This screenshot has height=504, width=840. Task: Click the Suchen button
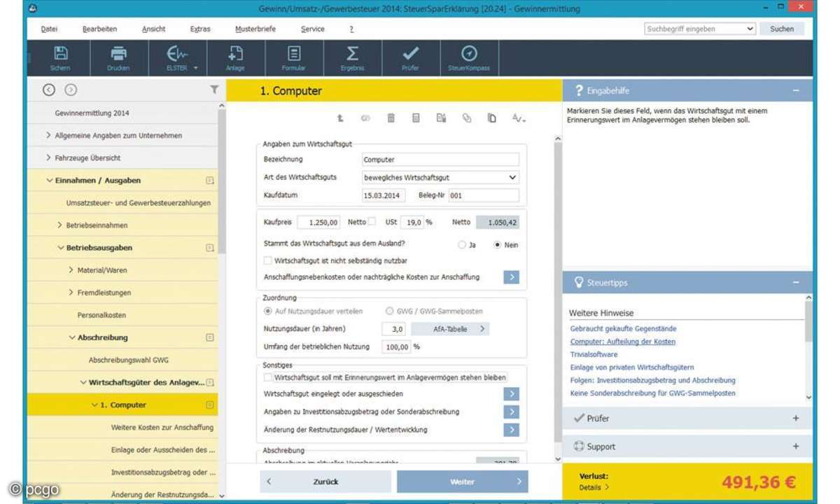tap(782, 29)
